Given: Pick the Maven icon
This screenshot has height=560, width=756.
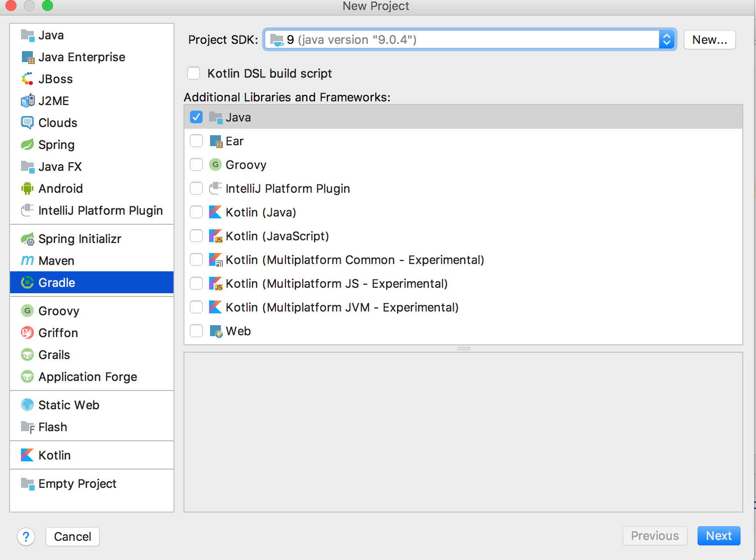Looking at the screenshot, I should coord(27,261).
